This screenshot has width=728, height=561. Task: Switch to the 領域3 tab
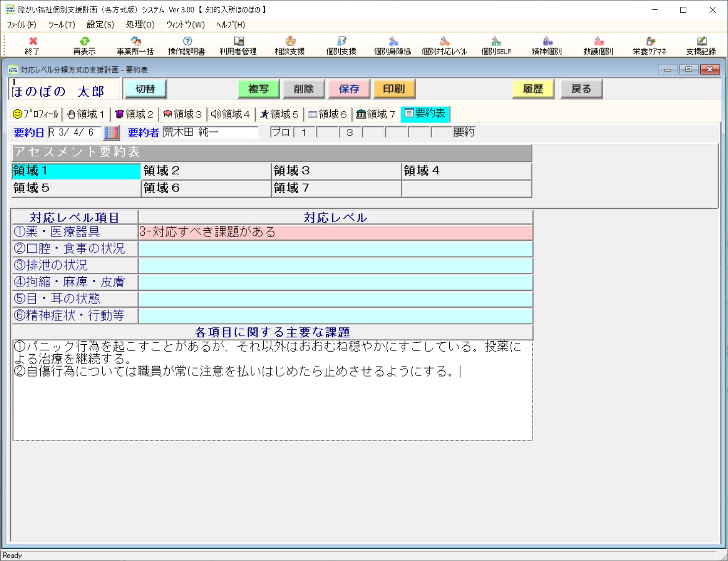[182, 114]
